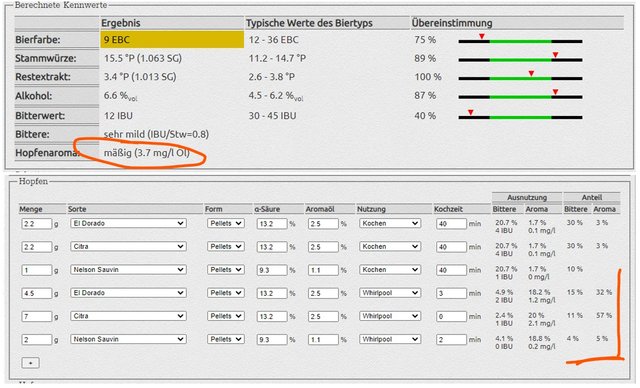Select typical range 12 - 36 EBC
The image size is (640, 388).
[x=273, y=40]
